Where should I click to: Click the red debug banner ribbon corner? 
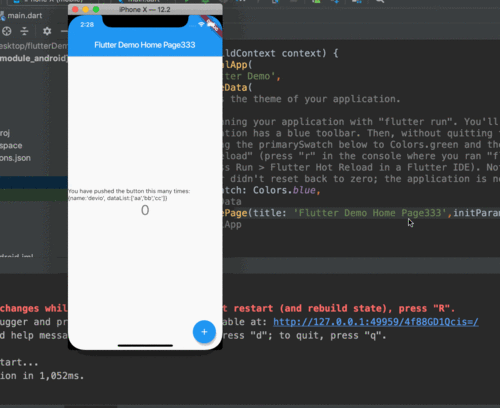[x=213, y=26]
